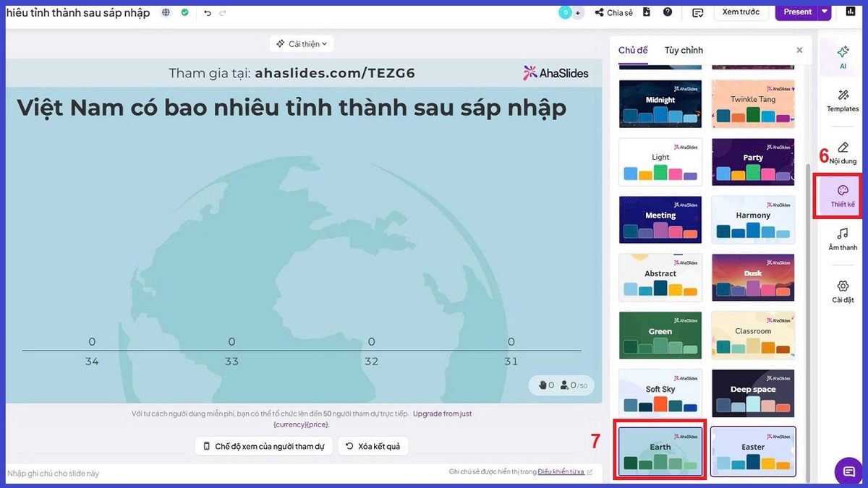Open the Cài đặt settings panel
The width and height of the screenshot is (868, 488).
pyautogui.click(x=843, y=292)
